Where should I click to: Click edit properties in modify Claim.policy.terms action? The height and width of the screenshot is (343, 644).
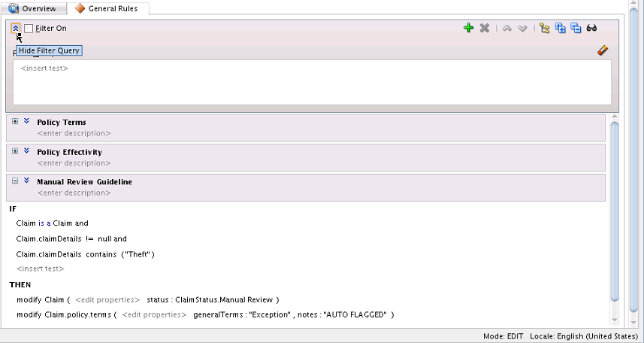coord(155,314)
